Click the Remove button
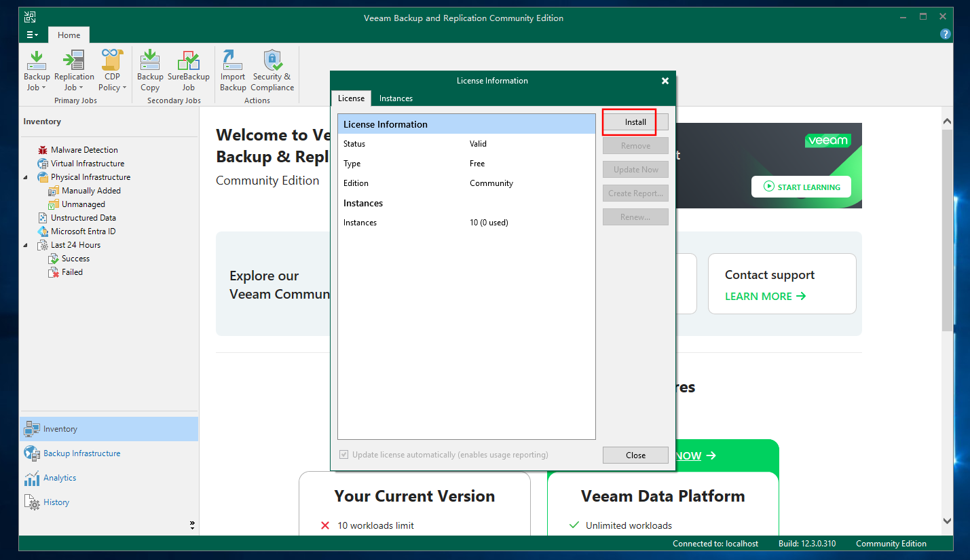970x560 pixels. tap(635, 146)
